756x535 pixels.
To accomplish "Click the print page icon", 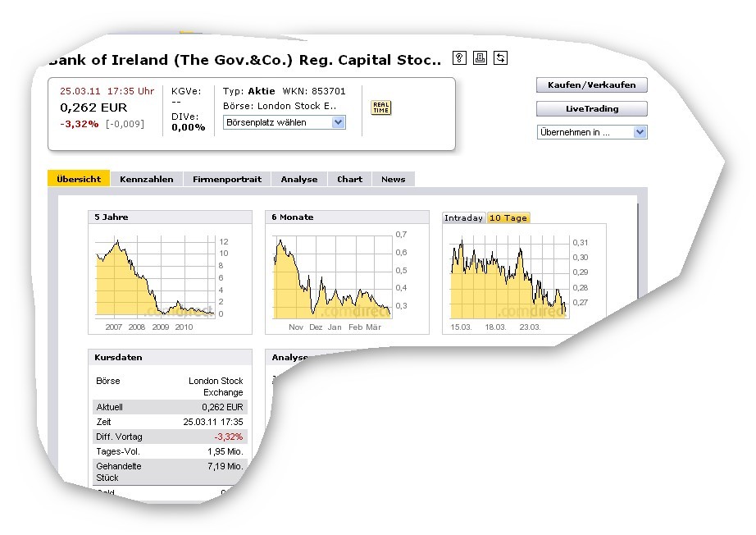I will 480,57.
